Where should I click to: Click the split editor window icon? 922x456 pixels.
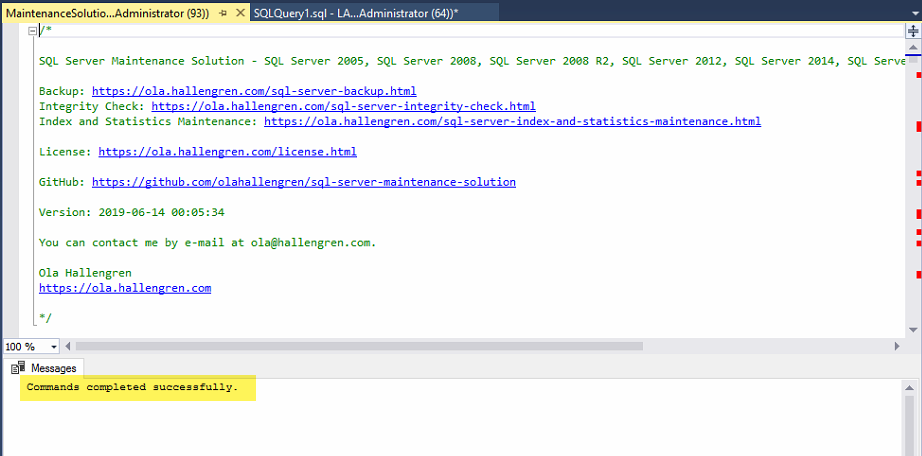(913, 31)
